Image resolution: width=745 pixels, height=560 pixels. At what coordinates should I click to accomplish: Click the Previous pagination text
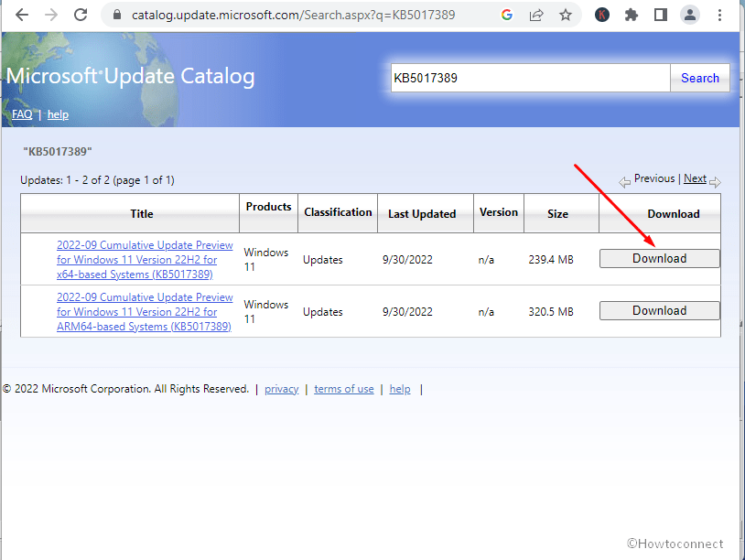tap(654, 178)
